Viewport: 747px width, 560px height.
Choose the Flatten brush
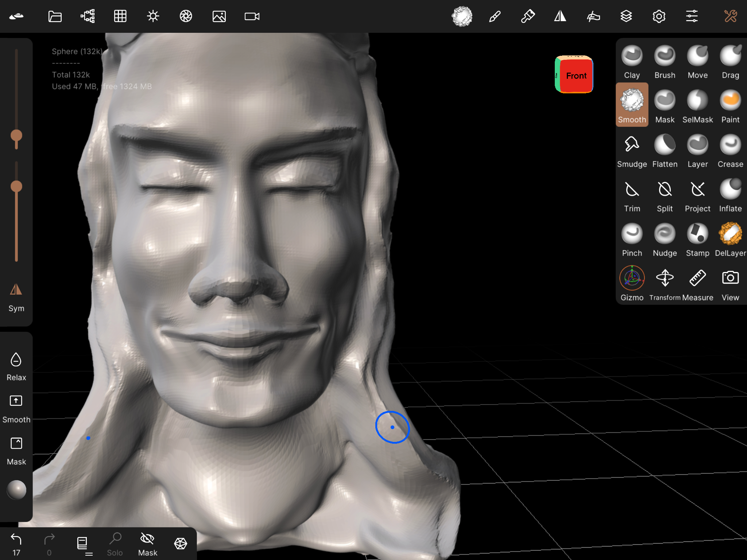click(665, 151)
